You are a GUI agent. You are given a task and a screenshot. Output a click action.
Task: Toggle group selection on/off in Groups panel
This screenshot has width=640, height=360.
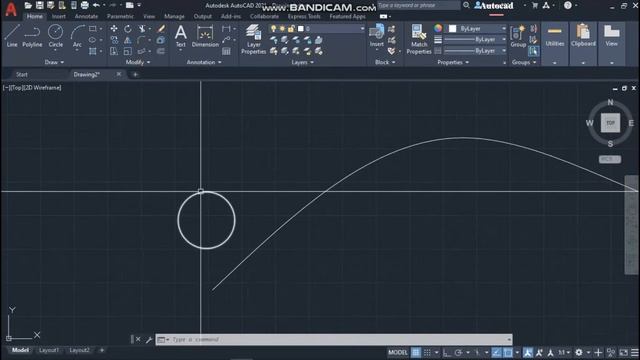click(x=533, y=51)
